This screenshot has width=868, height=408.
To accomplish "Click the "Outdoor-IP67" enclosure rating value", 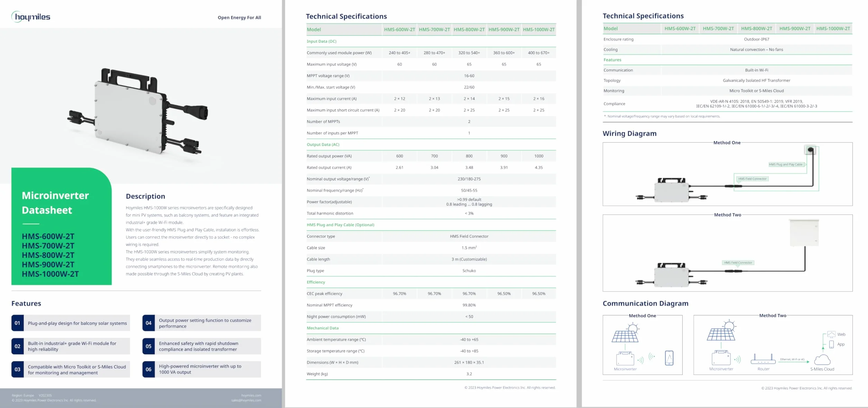I will [x=756, y=39].
